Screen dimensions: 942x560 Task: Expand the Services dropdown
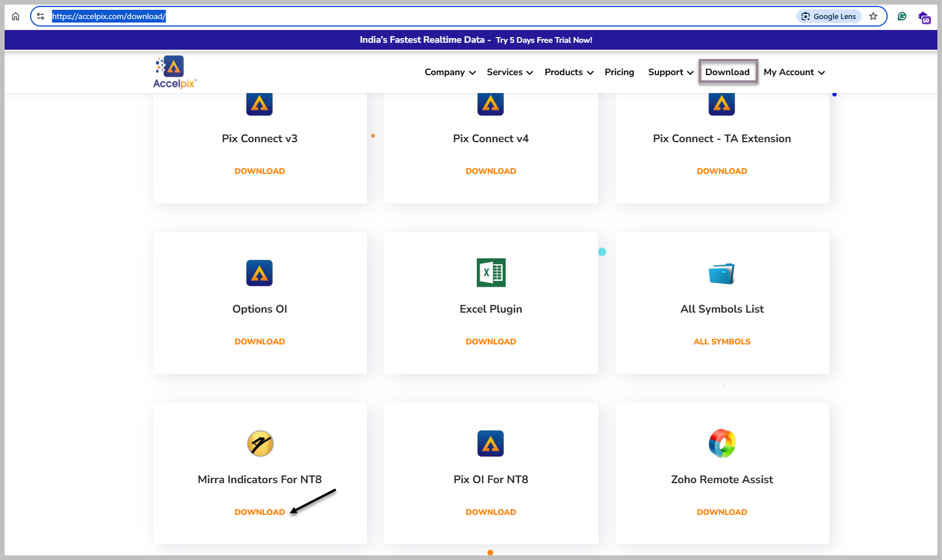coord(510,72)
